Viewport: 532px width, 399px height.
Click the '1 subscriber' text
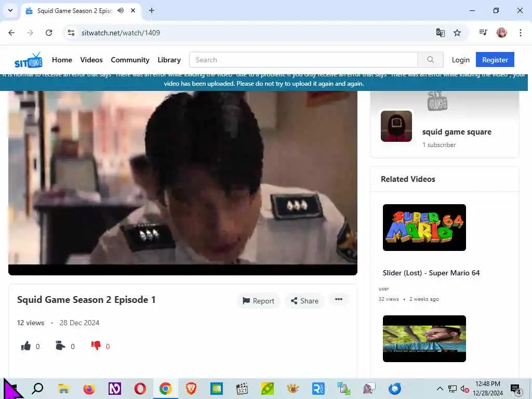click(x=438, y=145)
